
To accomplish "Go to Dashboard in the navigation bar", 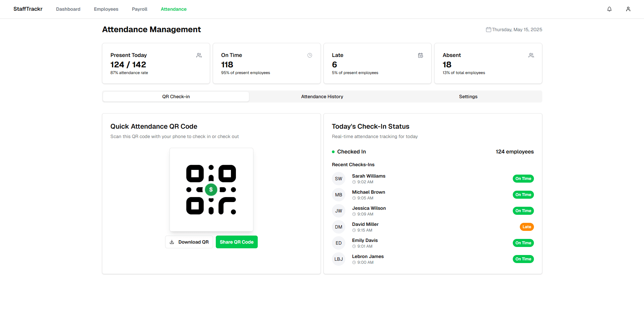I will click(68, 9).
